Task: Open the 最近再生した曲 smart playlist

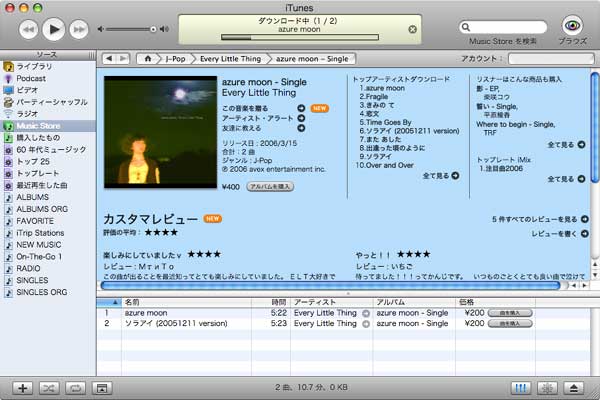Action: pyautogui.click(x=48, y=185)
